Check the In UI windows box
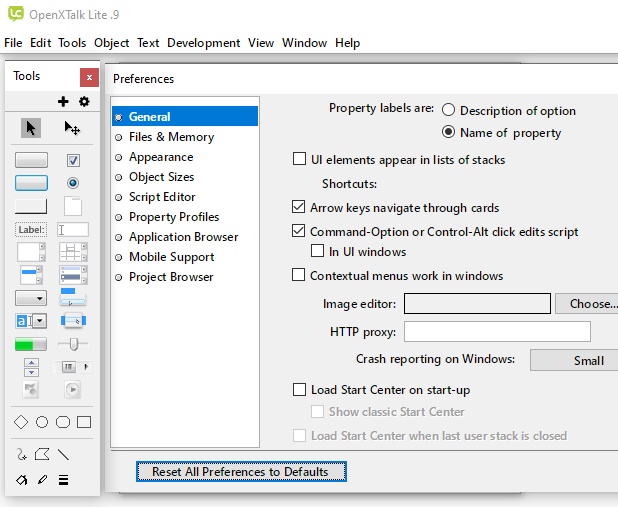618x507 pixels. point(317,251)
